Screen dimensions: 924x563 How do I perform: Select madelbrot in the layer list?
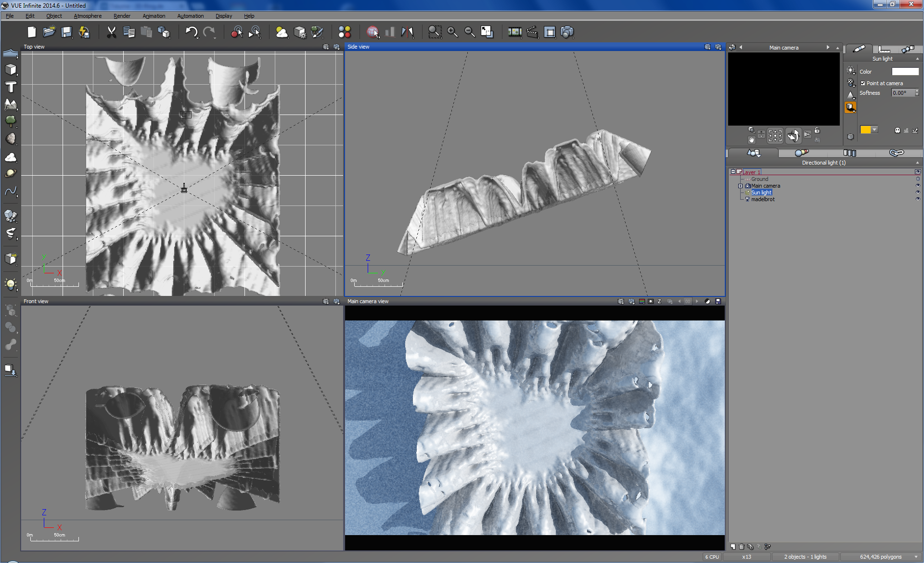763,199
